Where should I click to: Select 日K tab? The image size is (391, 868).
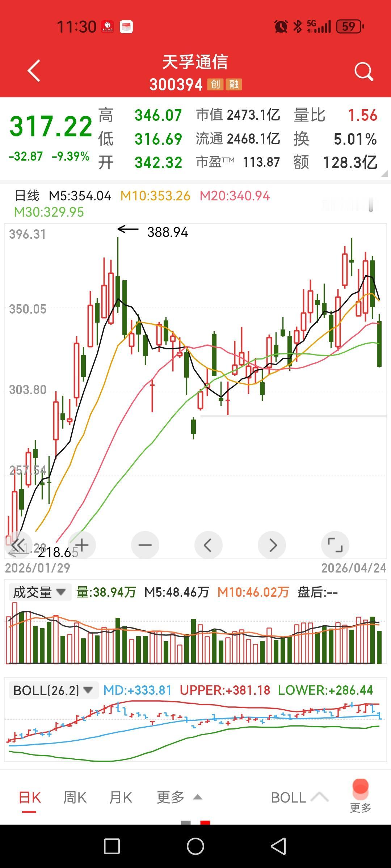30,797
